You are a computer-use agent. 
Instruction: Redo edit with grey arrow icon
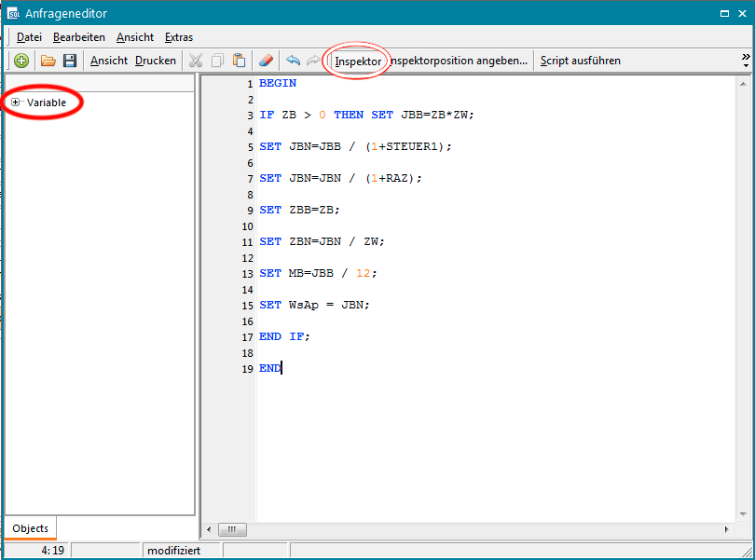click(x=313, y=61)
